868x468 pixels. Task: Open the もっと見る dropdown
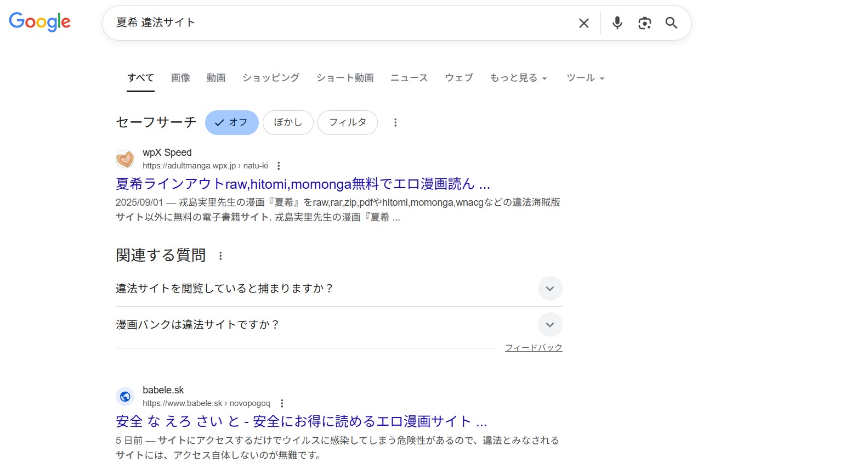(x=518, y=78)
